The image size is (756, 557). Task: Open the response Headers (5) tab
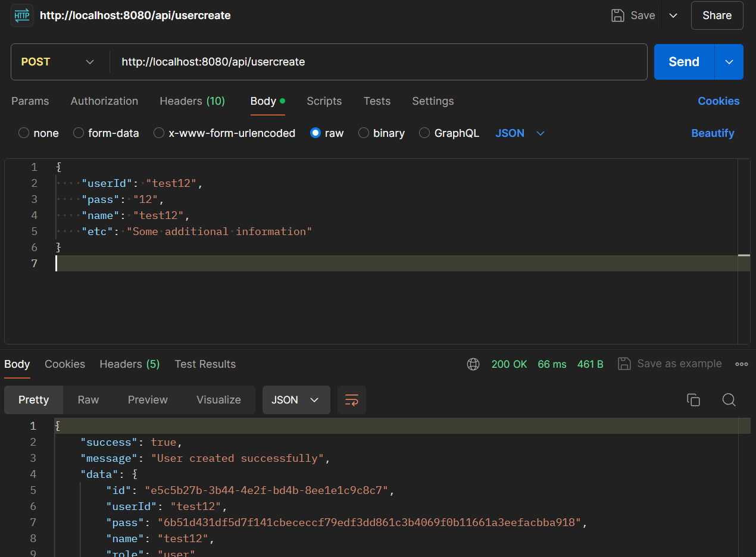coord(130,364)
